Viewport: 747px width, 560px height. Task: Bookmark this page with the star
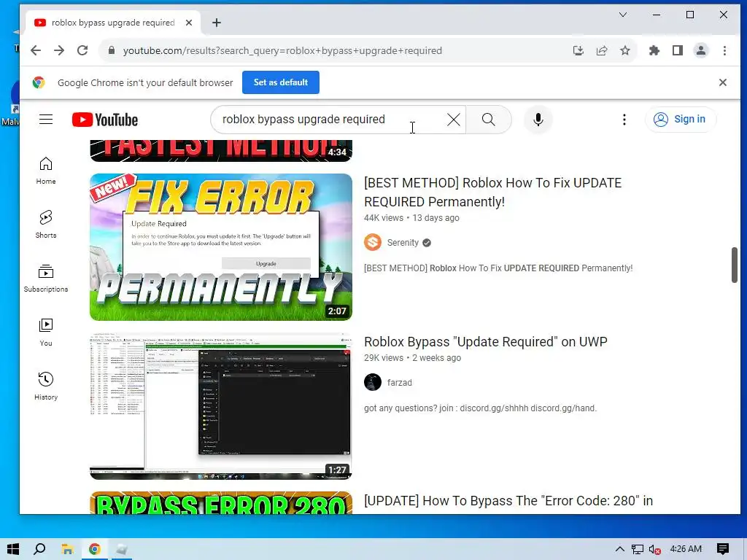click(x=625, y=50)
